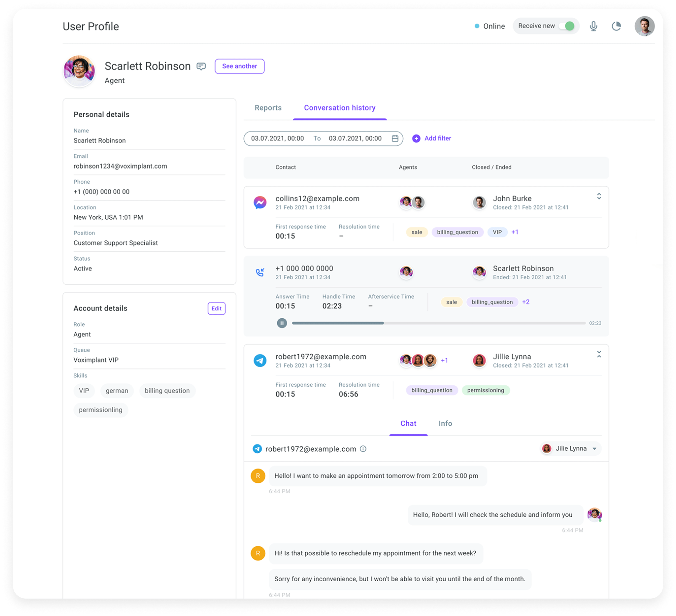The width and height of the screenshot is (676, 616).
Task: Click the sale tag in the call row
Action: tap(451, 302)
